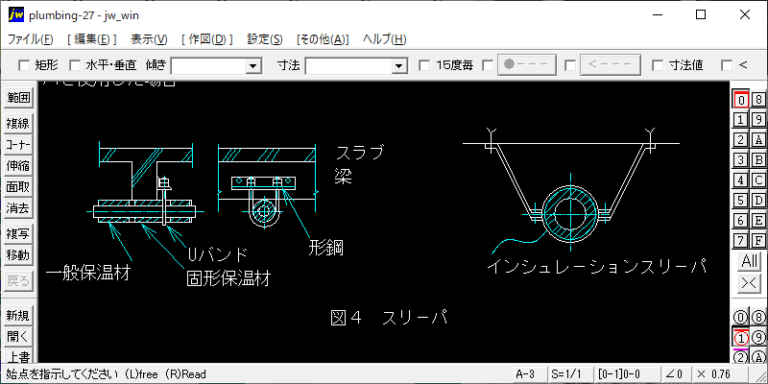The width and height of the screenshot is (768, 384).
Task: Open the 作図(D) menu
Action: tap(207, 39)
